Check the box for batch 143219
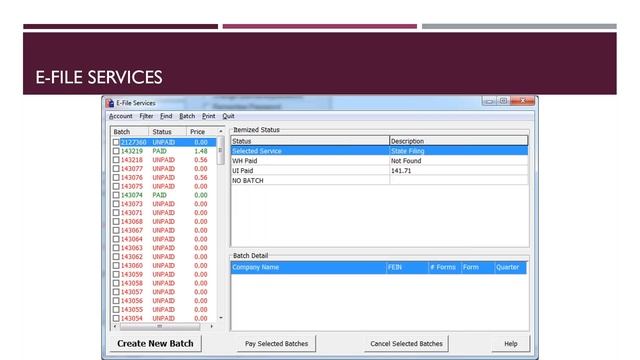 click(x=116, y=151)
